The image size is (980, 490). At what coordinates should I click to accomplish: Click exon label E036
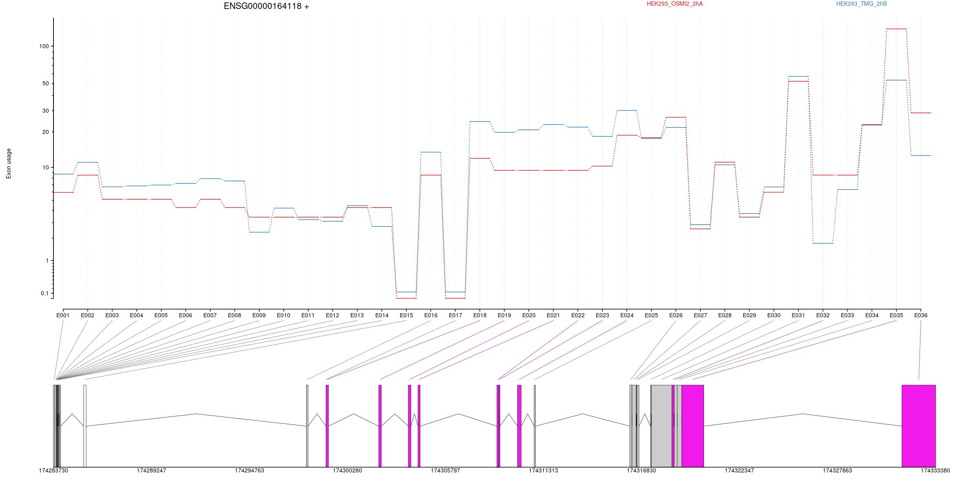[x=921, y=315]
